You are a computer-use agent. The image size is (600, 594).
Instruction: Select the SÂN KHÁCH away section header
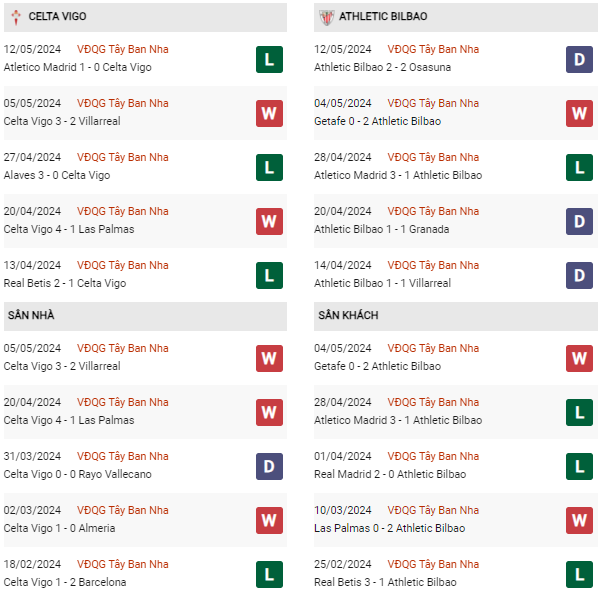pyautogui.click(x=348, y=316)
